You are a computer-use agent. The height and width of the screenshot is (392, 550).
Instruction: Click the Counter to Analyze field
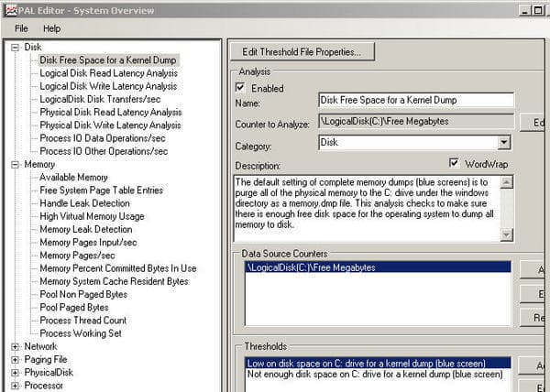[x=416, y=122]
